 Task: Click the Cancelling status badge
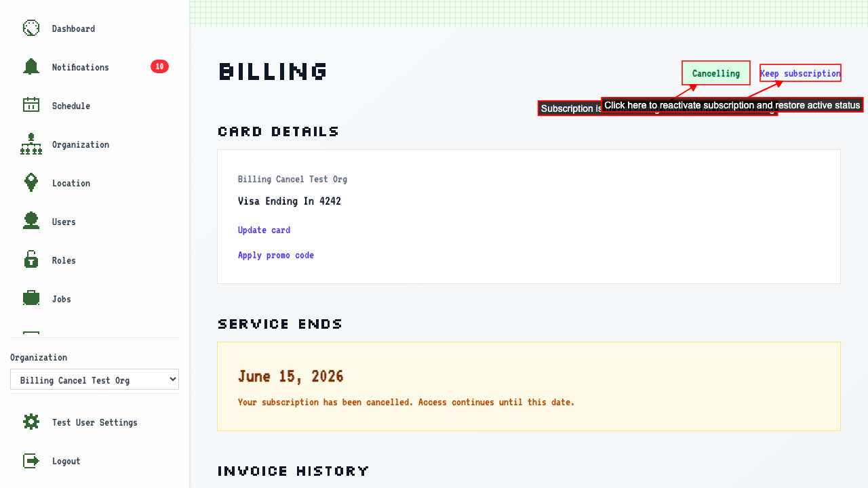(x=716, y=73)
